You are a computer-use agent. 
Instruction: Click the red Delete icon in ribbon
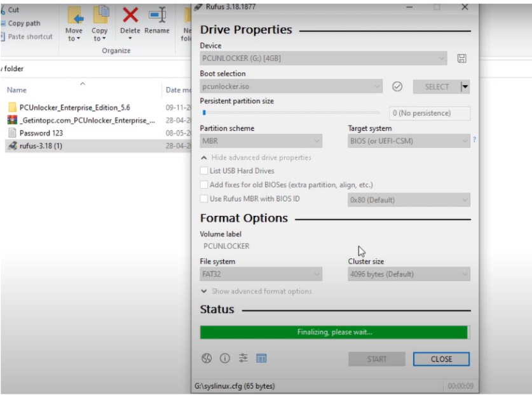(130, 16)
